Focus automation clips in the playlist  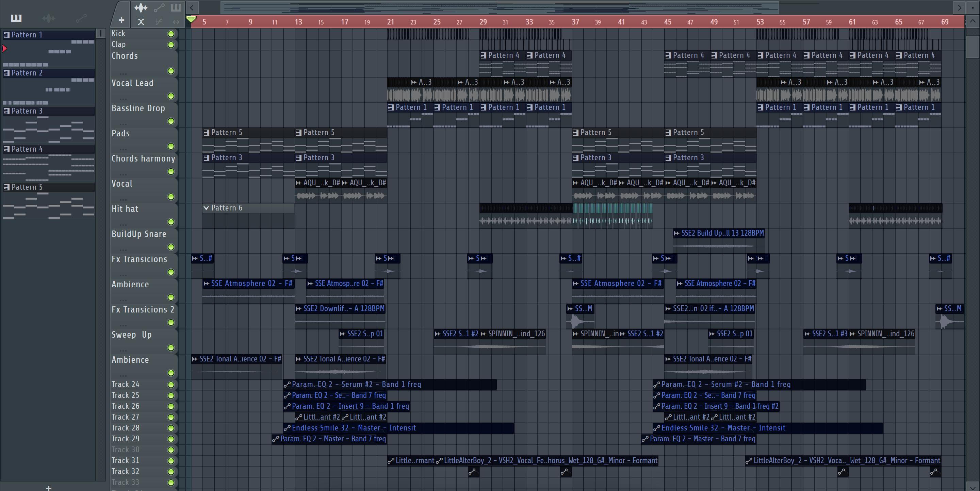tap(159, 7)
